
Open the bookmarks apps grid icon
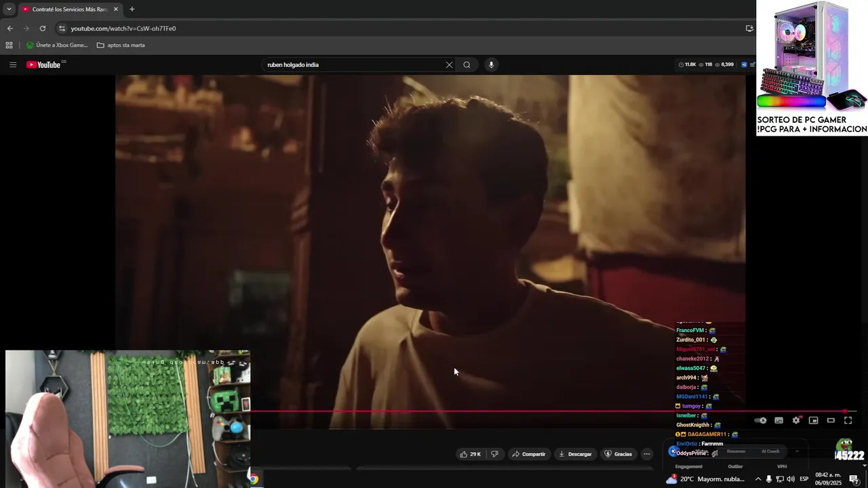point(9,45)
